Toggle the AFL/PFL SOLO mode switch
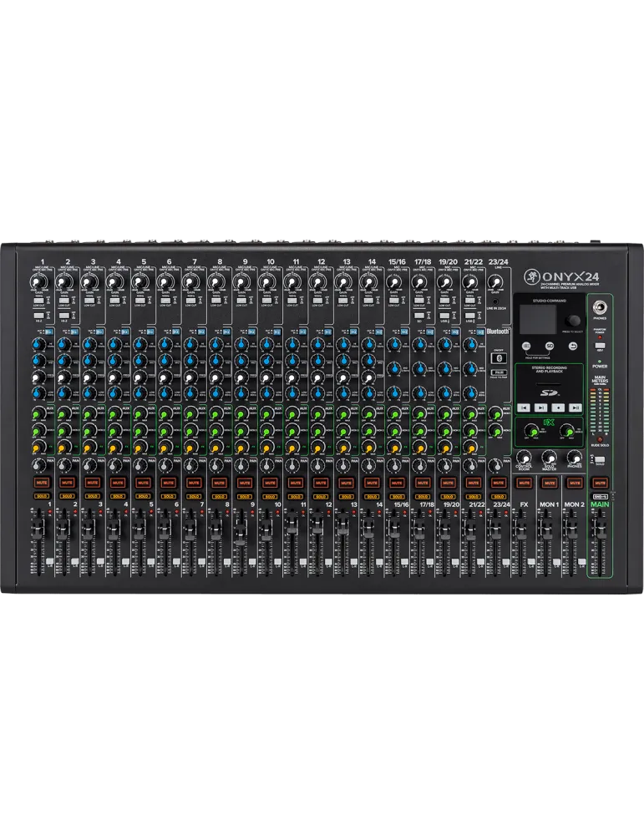 pyautogui.click(x=599, y=459)
